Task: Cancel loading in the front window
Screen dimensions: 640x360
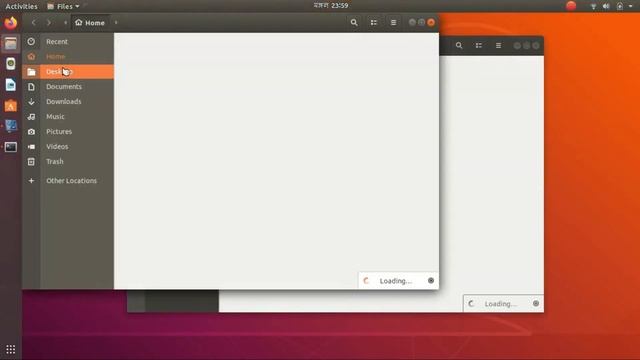Action: click(x=431, y=280)
